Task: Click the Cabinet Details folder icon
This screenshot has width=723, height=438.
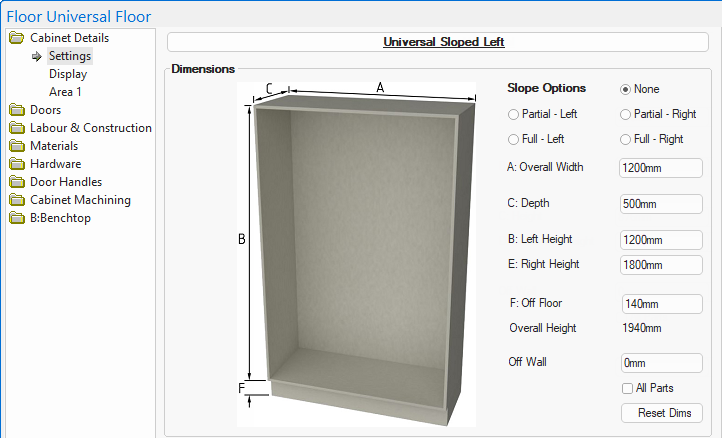Action: pos(17,38)
